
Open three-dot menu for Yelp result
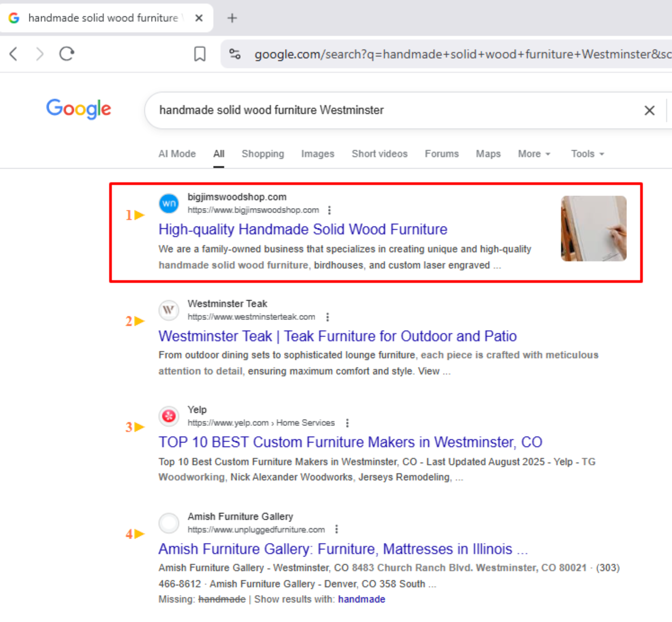[347, 423]
